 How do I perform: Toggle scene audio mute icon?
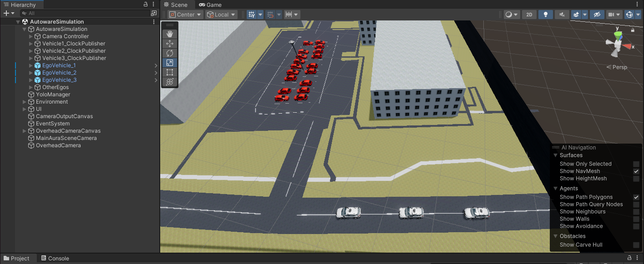562,15
